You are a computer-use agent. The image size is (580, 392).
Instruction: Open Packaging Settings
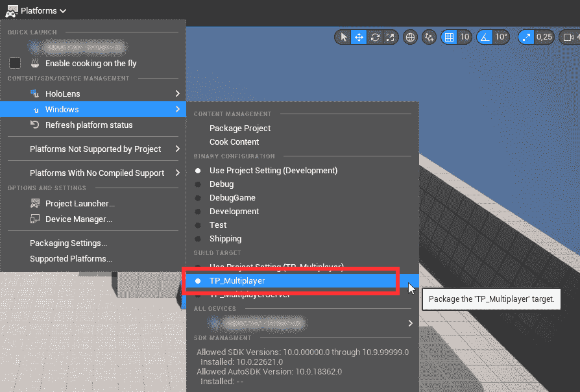(x=93, y=243)
